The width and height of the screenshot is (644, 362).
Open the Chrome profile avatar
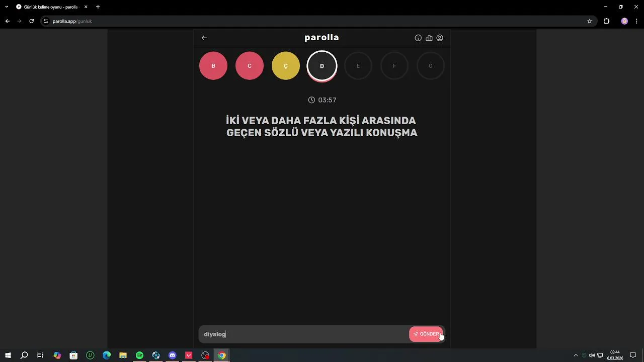pos(624,21)
